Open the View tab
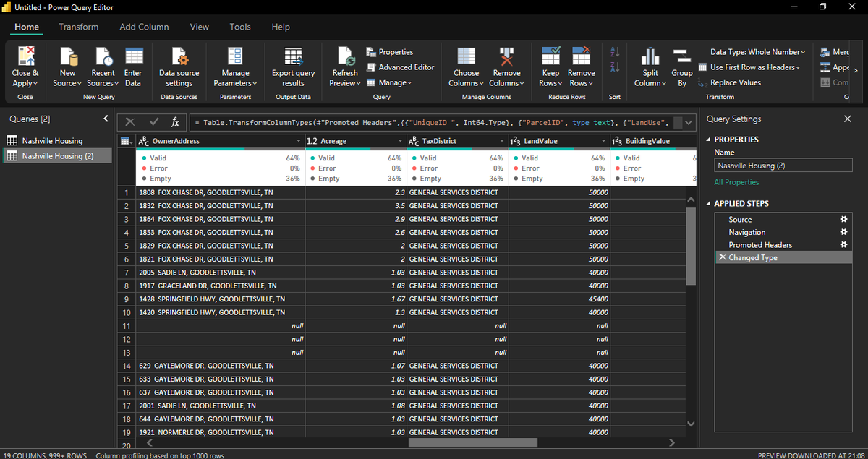This screenshot has width=868, height=459. click(199, 27)
